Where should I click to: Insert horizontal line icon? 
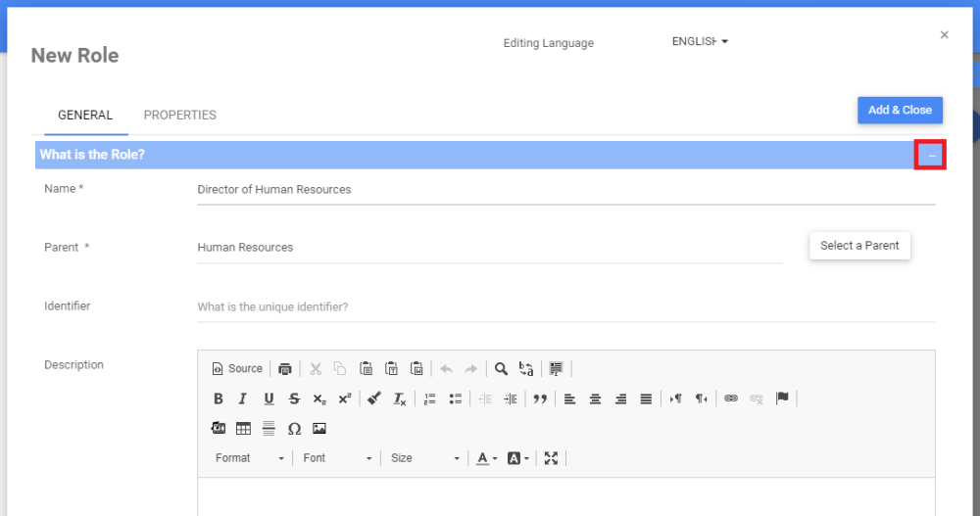point(269,428)
